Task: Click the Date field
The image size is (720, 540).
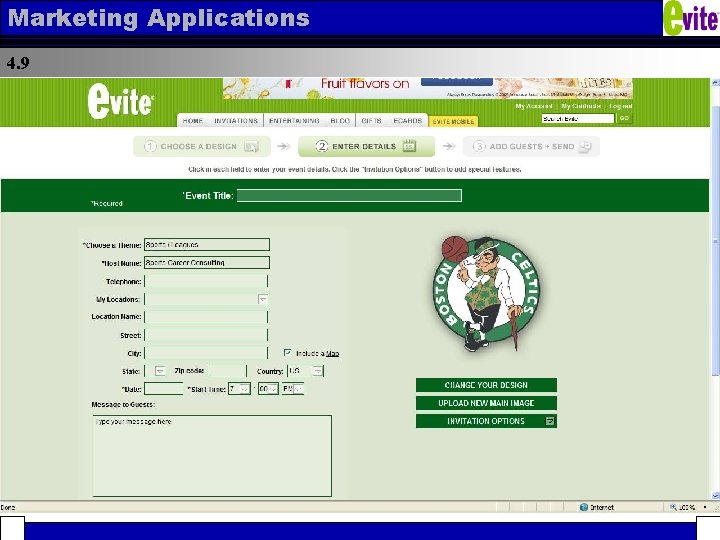Action: (x=164, y=389)
